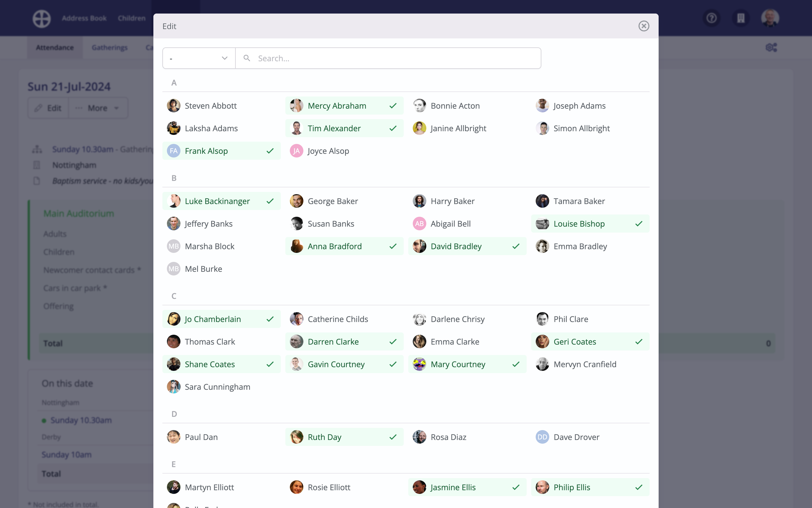Uncheck Mary Courtney attendance
Image resolution: width=812 pixels, height=508 pixels.
coord(467,364)
